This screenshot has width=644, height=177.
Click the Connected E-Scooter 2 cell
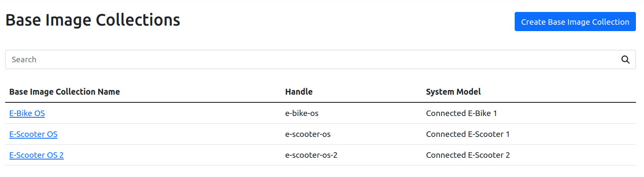[468, 155]
